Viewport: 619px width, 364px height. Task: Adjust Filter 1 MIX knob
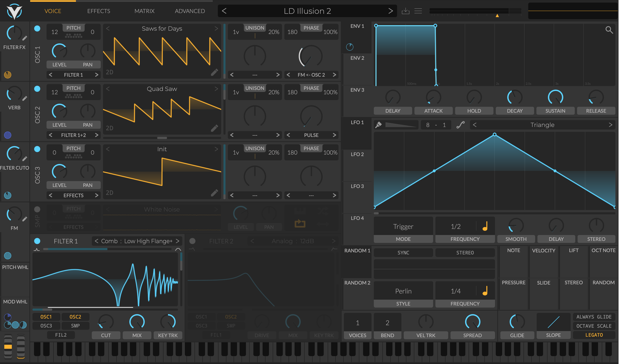click(137, 322)
